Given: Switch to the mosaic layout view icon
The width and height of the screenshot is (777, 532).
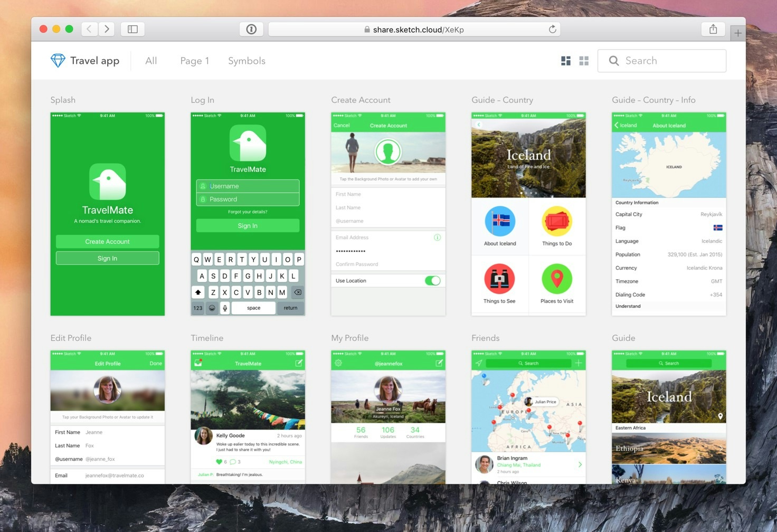Looking at the screenshot, I should click(x=566, y=61).
